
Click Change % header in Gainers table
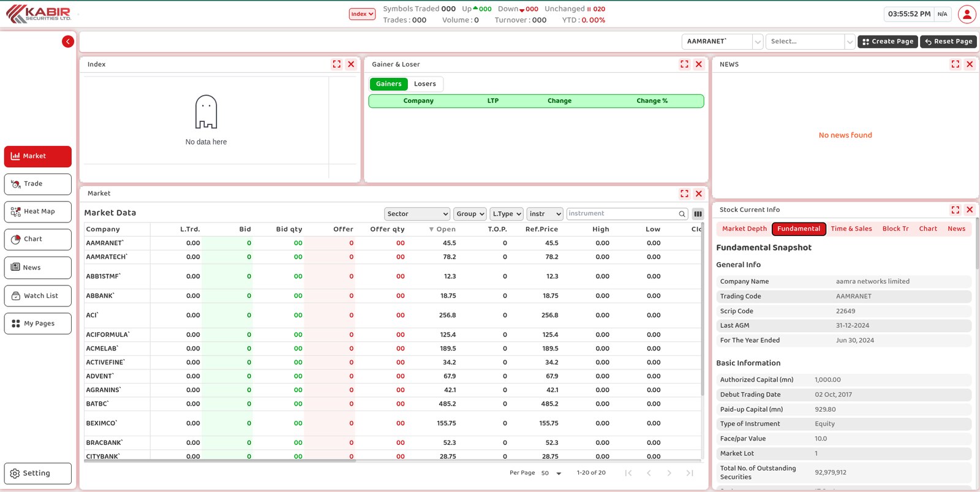point(652,101)
